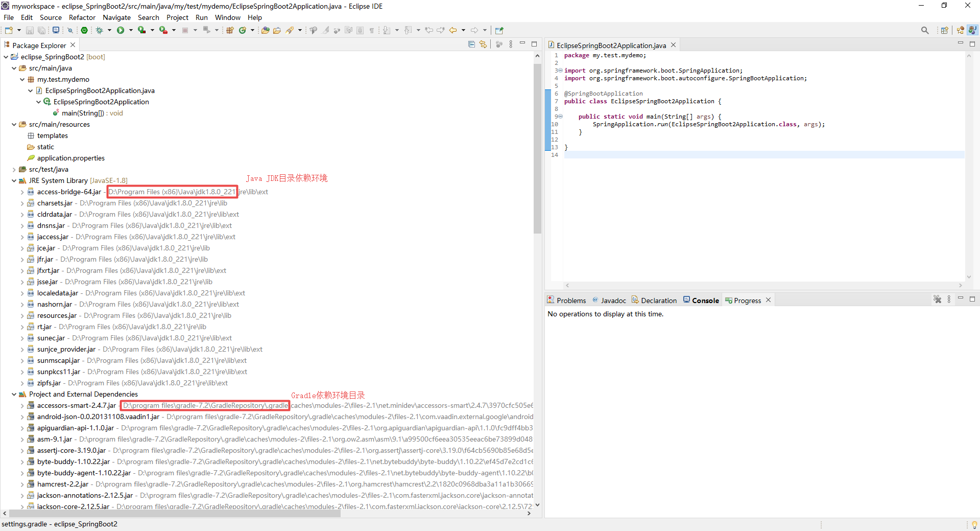Click the Open Type icon
The image size is (980, 531).
point(265,30)
